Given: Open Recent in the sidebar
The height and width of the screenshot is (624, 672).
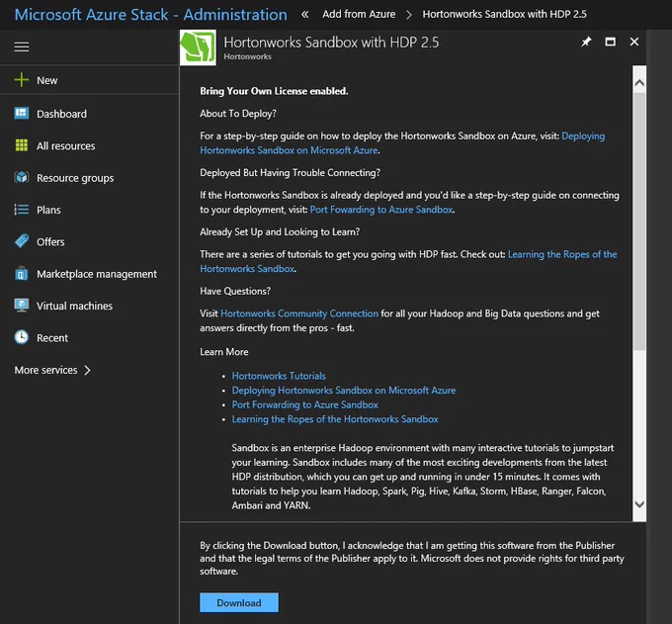Looking at the screenshot, I should click(52, 338).
